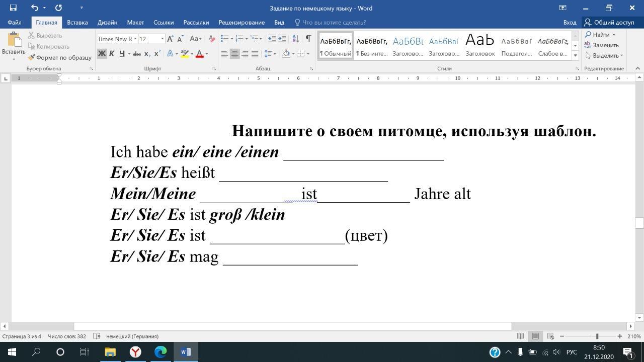This screenshot has width=644, height=362.
Task: Open the change case Aa dropdown
Action: pyautogui.click(x=195, y=39)
